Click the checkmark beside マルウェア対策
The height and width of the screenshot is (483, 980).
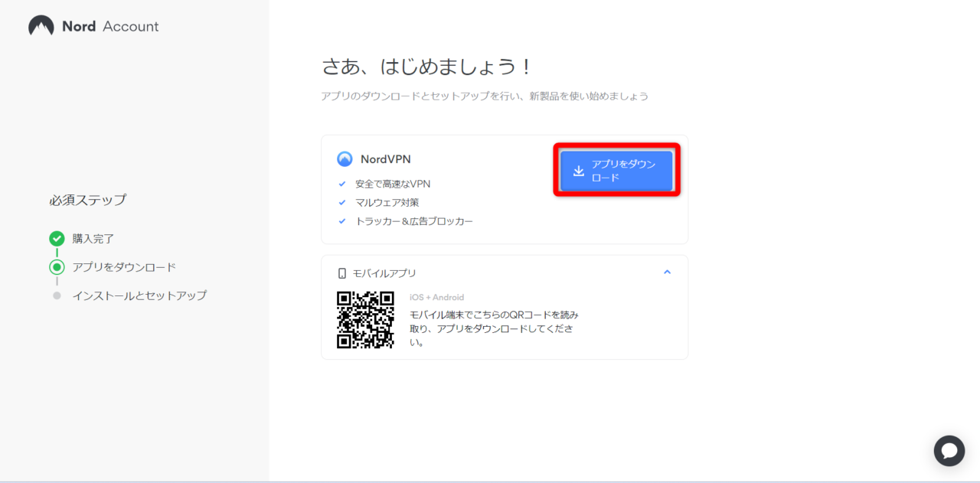[x=342, y=202]
